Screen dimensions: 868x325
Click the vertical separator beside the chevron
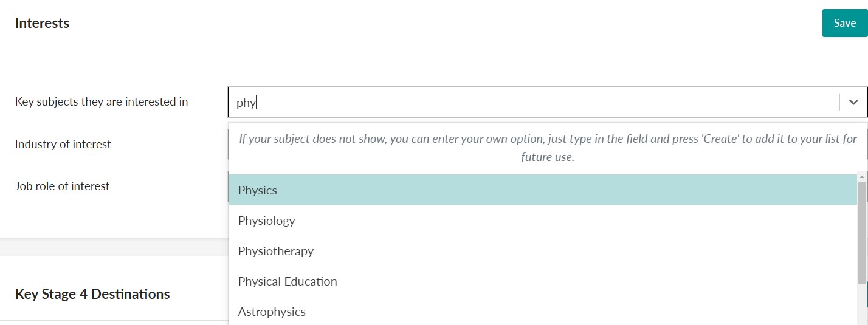[839, 102]
